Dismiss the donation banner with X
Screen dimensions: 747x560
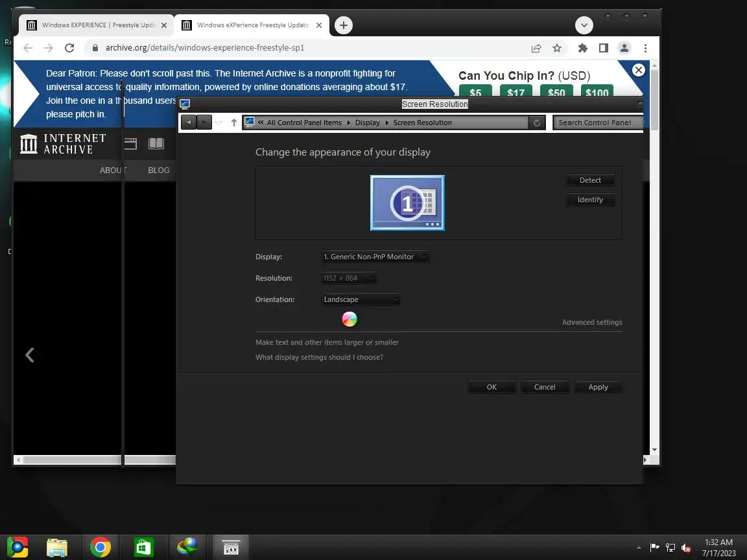coord(638,70)
